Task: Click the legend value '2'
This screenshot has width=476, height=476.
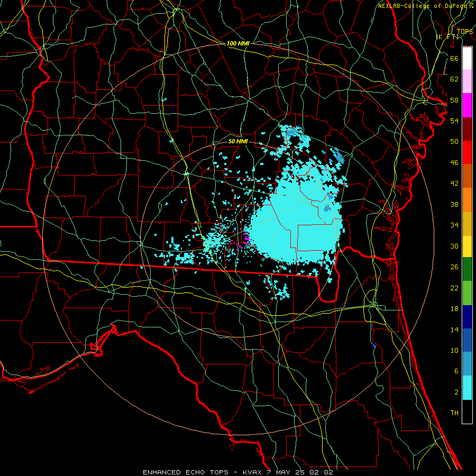Action: coord(456,392)
